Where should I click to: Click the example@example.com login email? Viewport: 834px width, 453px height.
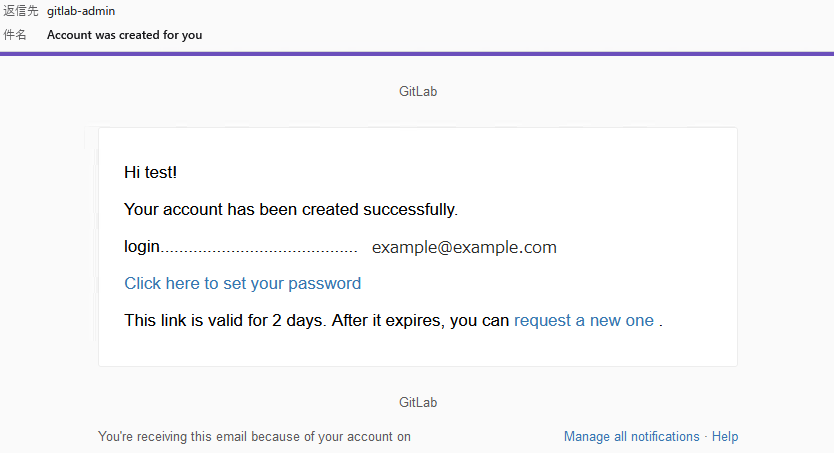(x=464, y=247)
